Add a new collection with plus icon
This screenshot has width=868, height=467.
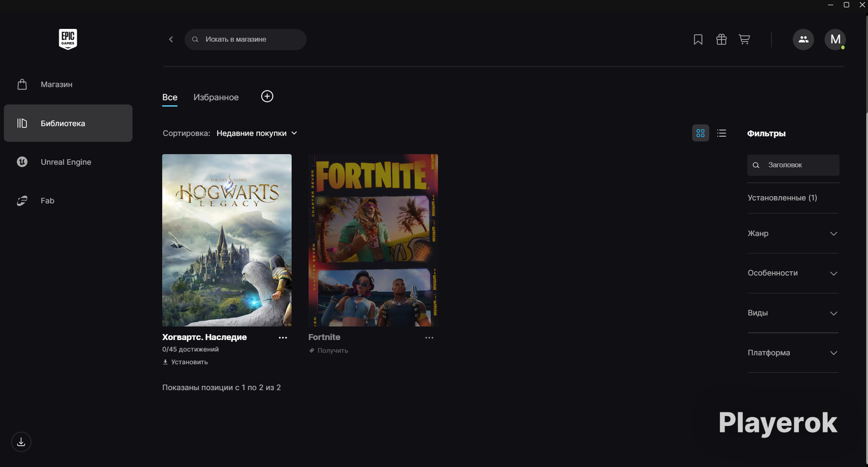(267, 96)
